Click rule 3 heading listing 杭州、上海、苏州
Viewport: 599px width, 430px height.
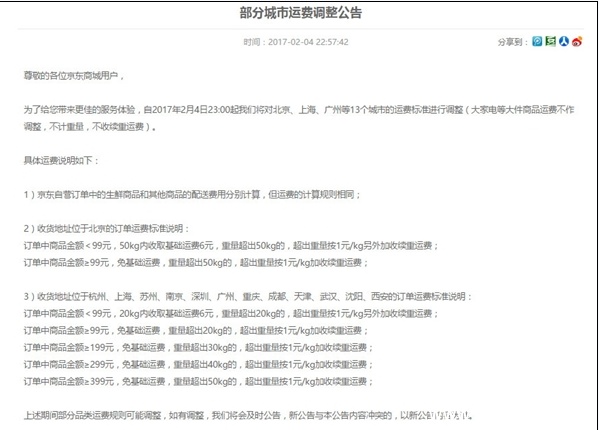pos(248,297)
